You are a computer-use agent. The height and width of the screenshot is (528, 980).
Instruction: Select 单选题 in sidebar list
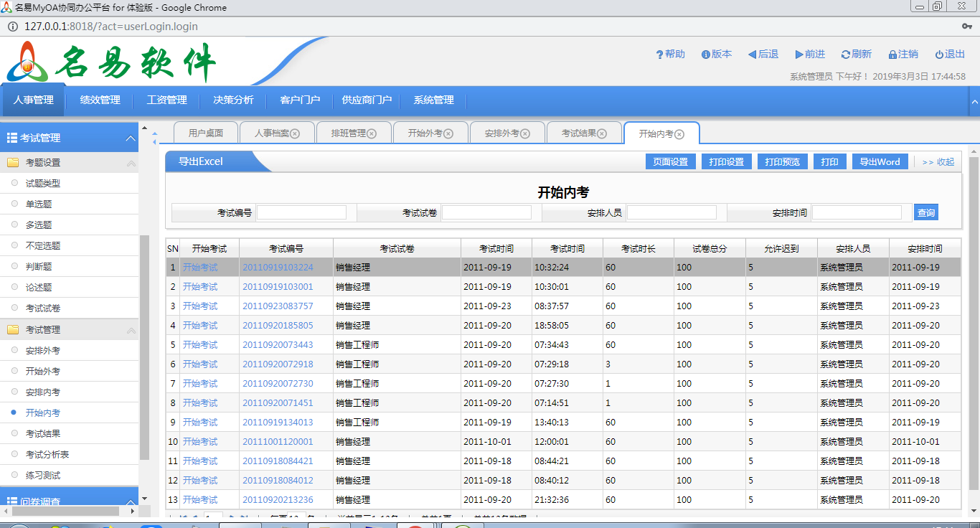point(39,204)
